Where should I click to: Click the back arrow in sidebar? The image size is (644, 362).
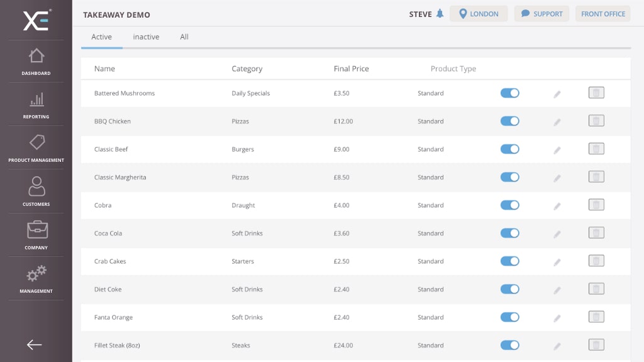click(x=34, y=344)
